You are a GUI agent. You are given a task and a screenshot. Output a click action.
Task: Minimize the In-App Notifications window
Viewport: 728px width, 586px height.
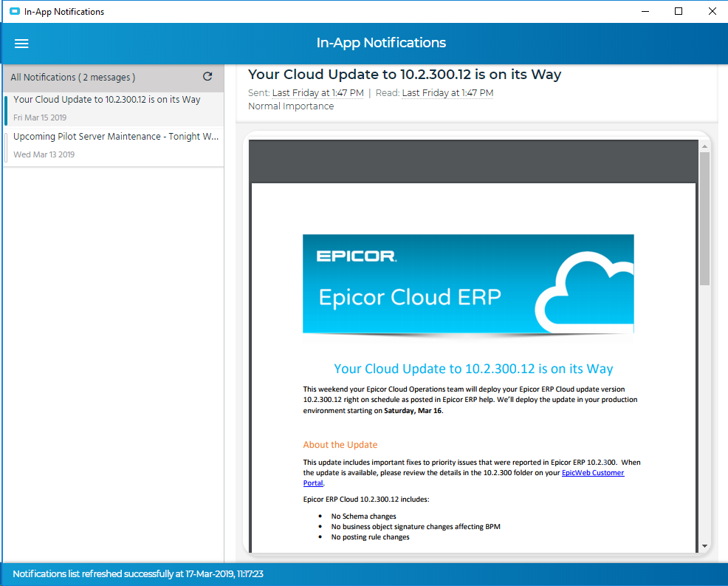click(645, 11)
